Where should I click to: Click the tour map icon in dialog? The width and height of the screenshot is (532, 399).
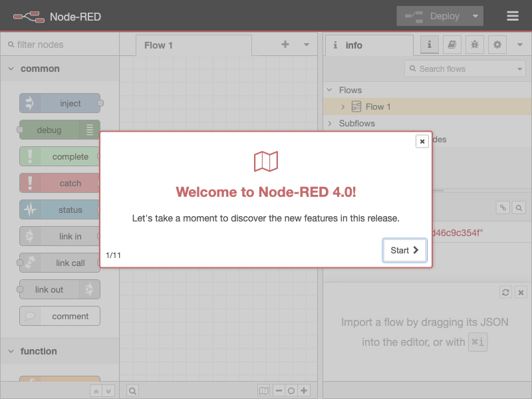(x=266, y=161)
